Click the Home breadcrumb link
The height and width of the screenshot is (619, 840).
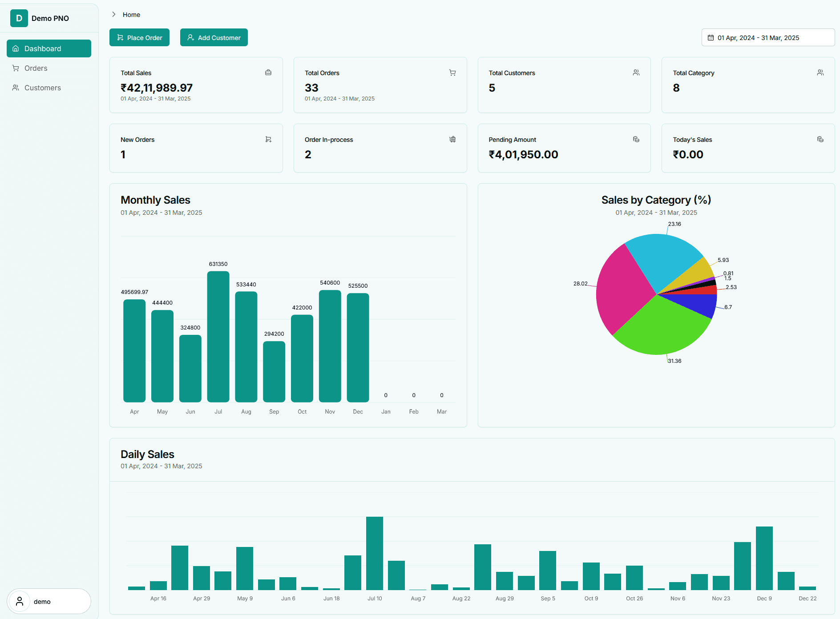[x=131, y=15]
